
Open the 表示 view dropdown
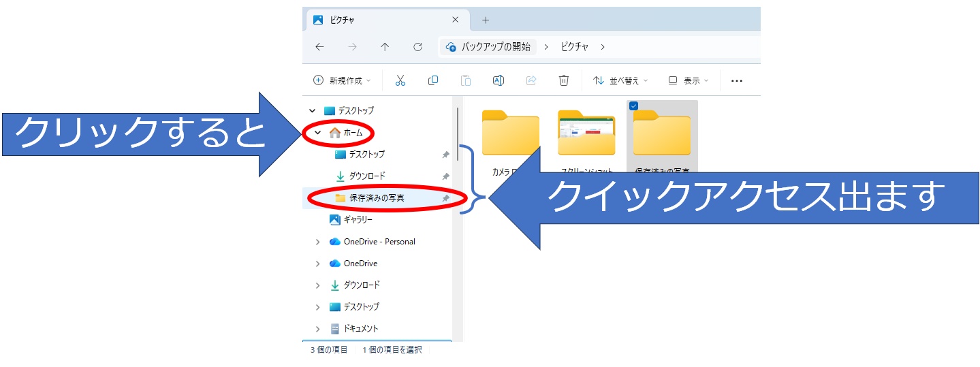pos(689,80)
